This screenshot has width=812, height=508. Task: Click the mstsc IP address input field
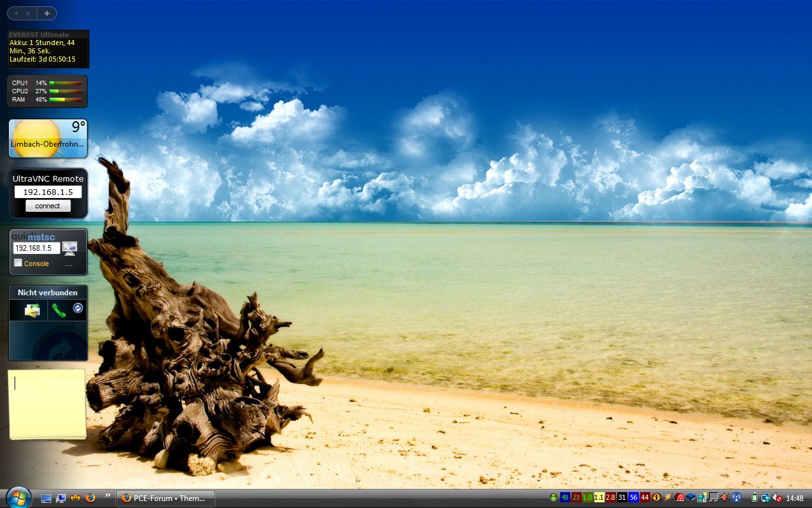[37, 248]
